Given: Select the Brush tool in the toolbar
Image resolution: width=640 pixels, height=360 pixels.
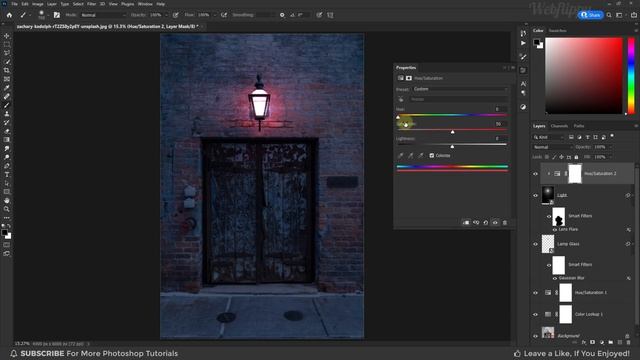Looking at the screenshot, I should click(7, 105).
